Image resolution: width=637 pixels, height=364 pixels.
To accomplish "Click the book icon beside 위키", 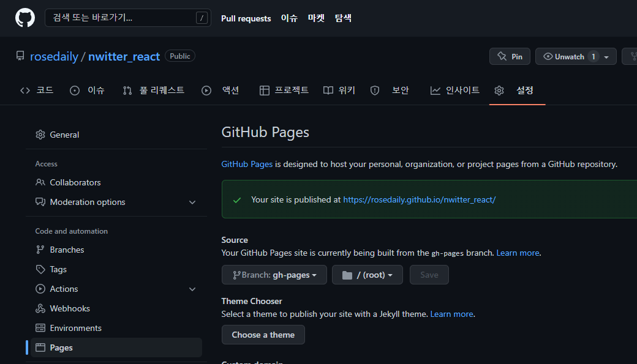I will click(328, 91).
